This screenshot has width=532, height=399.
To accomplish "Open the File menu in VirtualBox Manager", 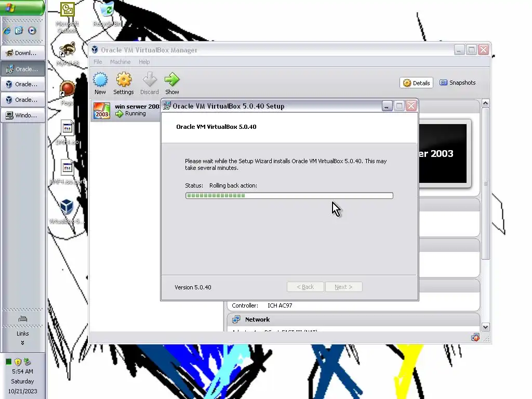I will click(x=98, y=62).
